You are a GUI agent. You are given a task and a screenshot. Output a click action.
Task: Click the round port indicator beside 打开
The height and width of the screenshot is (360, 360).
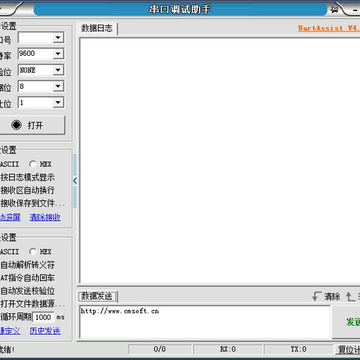pyautogui.click(x=16, y=125)
